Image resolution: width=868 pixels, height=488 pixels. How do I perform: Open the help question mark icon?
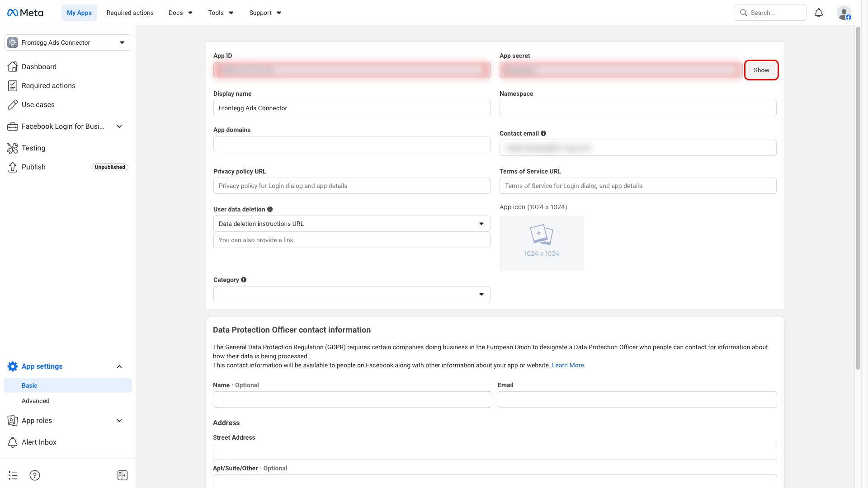tap(35, 475)
